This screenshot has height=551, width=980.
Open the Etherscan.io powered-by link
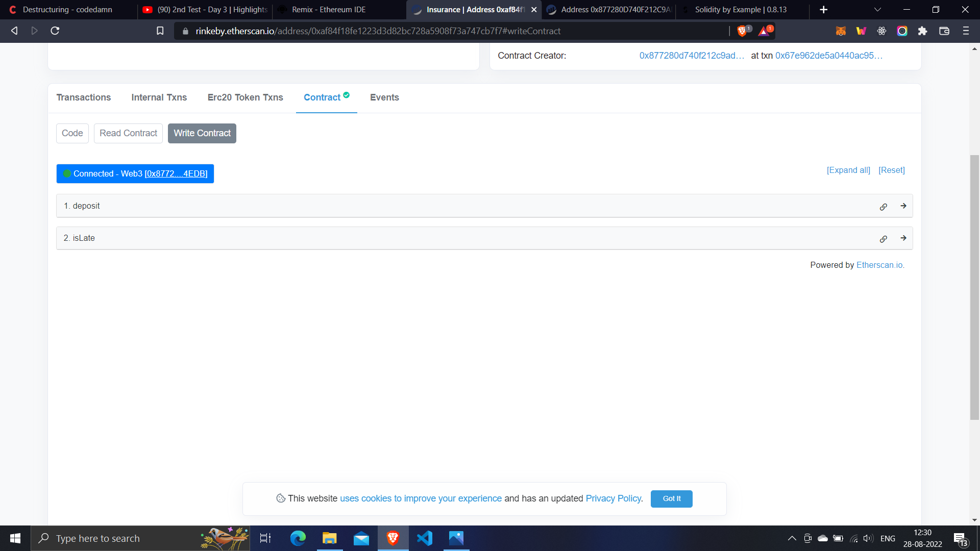[x=879, y=265]
